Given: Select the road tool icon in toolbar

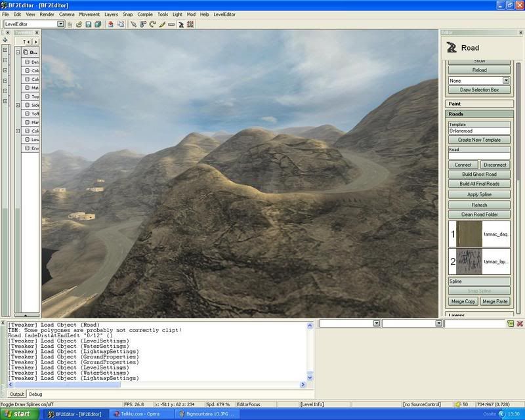Looking at the screenshot, I should coord(181,24).
